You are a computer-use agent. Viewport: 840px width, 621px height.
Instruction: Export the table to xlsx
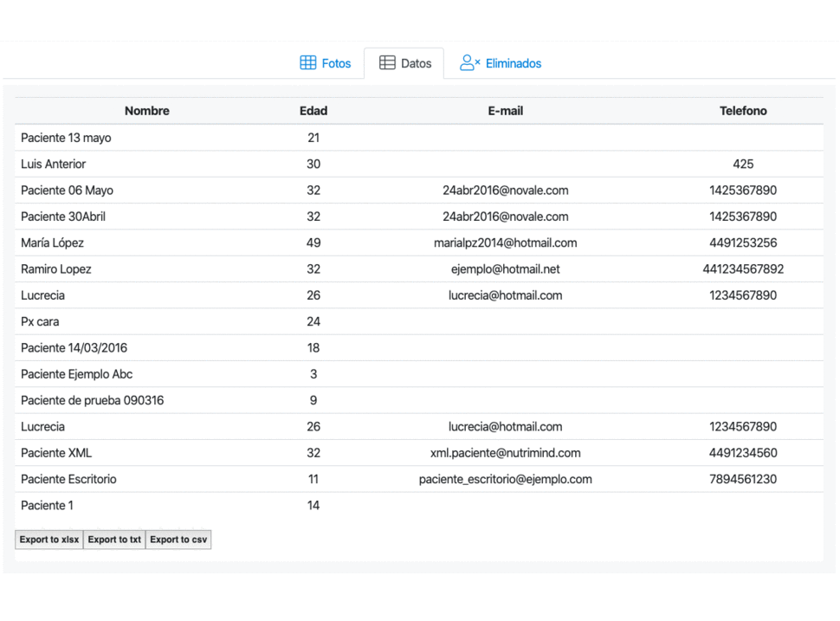(49, 540)
